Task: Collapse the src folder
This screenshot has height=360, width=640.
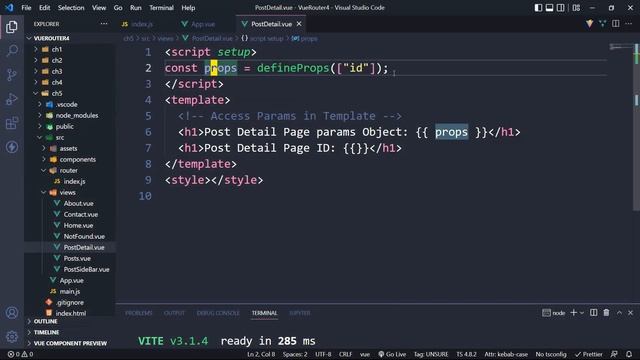Action: tap(60, 138)
